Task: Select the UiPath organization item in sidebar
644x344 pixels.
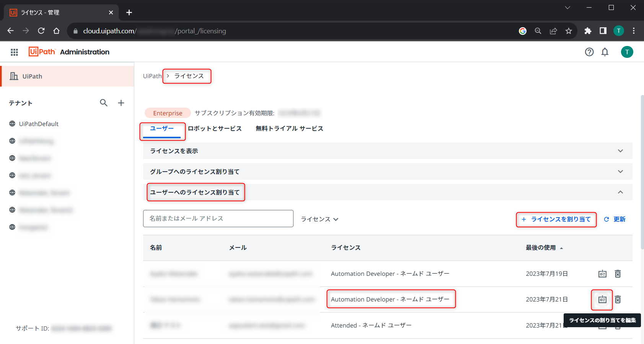Action: (67, 76)
